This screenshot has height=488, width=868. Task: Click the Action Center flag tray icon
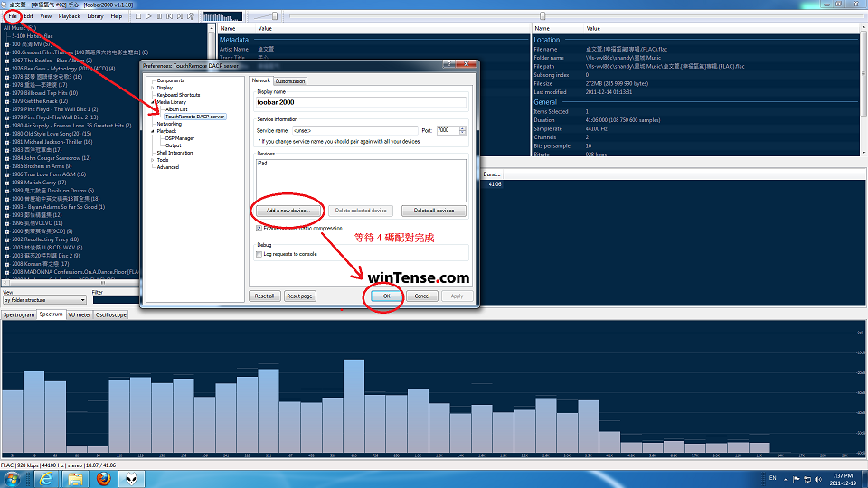click(796, 479)
